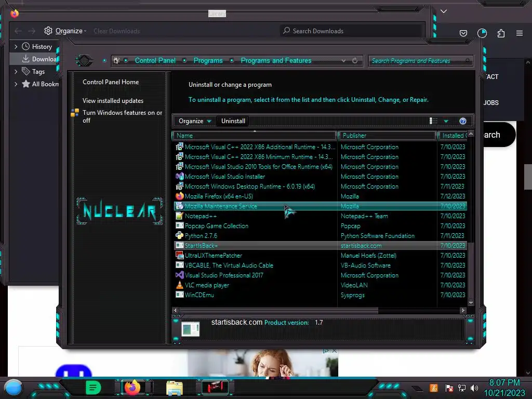Sort by the Name column header
Screen dimensions: 532x399
(255, 136)
